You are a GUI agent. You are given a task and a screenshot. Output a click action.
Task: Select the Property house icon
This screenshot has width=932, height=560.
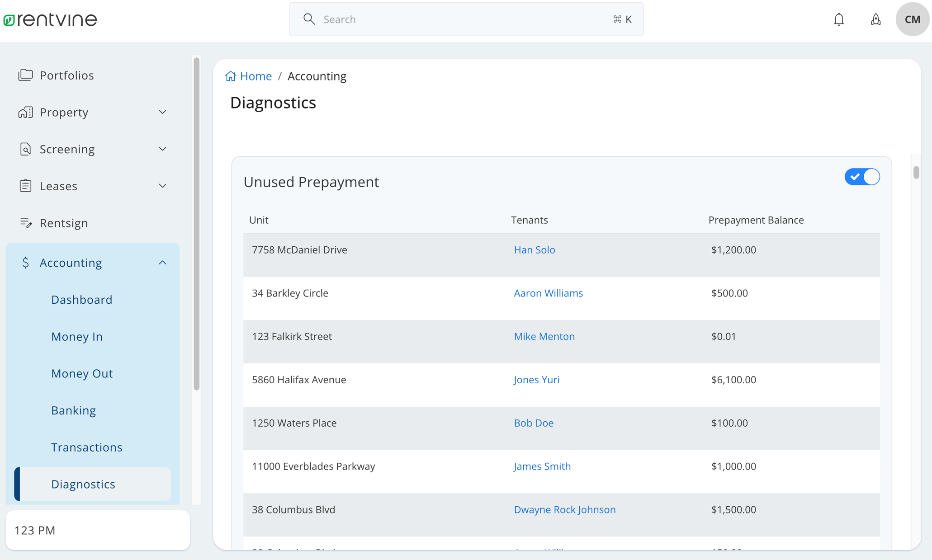click(x=26, y=112)
